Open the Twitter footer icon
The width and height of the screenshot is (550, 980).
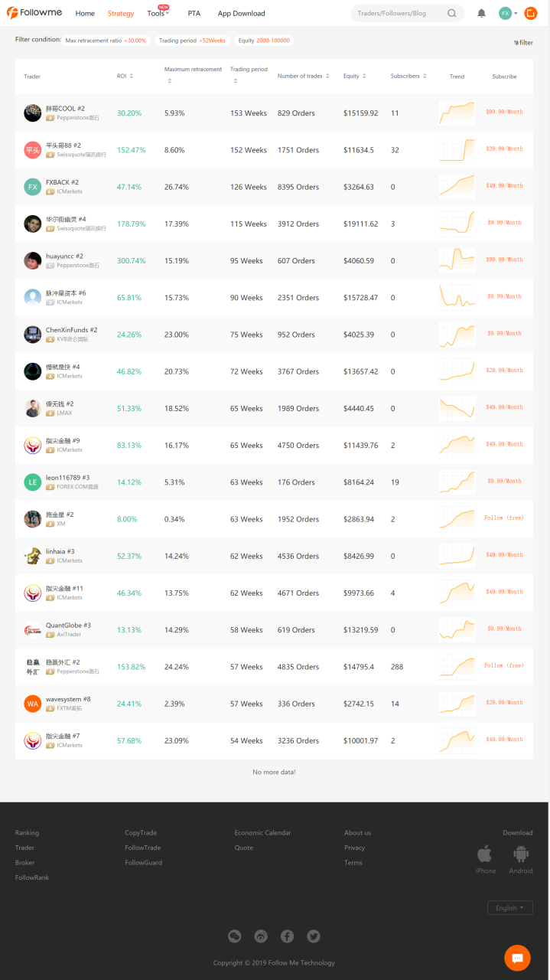(x=313, y=936)
